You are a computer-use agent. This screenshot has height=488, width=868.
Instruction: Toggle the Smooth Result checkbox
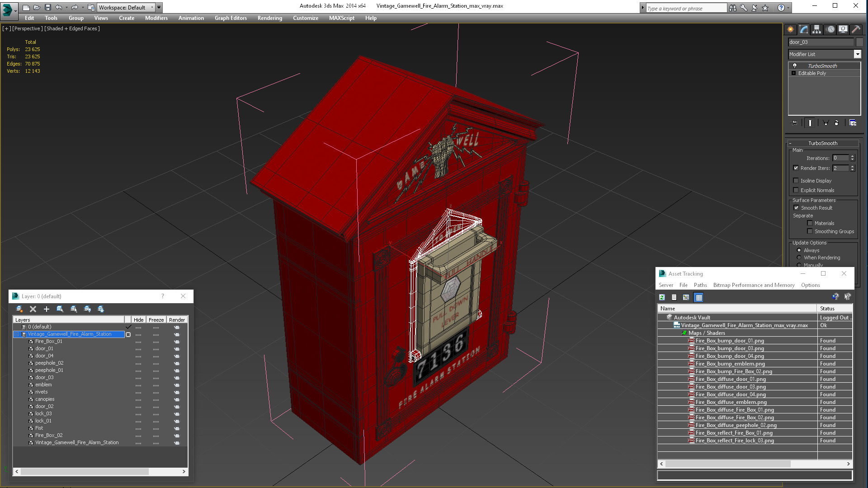[x=796, y=208]
